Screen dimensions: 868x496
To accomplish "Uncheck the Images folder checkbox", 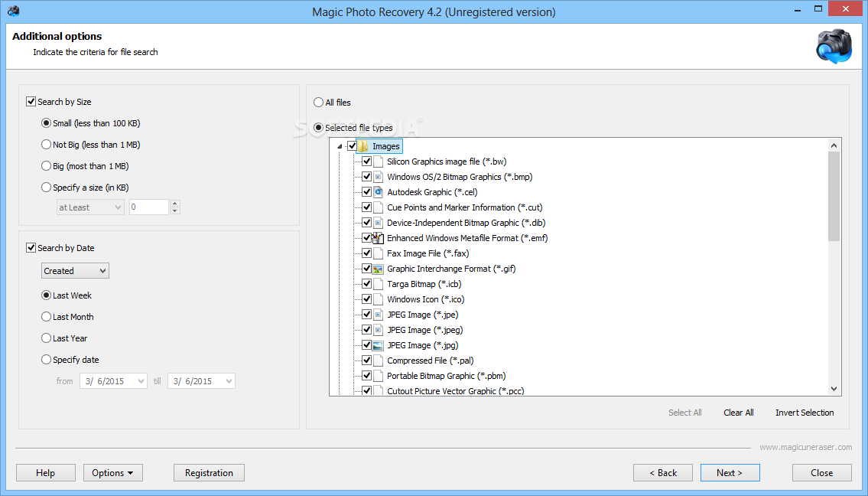I will coord(352,146).
